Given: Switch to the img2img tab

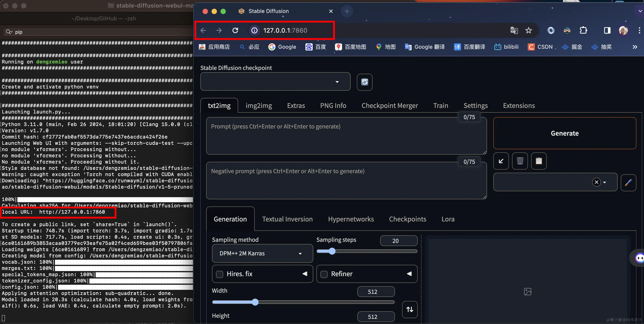Looking at the screenshot, I should pos(258,105).
